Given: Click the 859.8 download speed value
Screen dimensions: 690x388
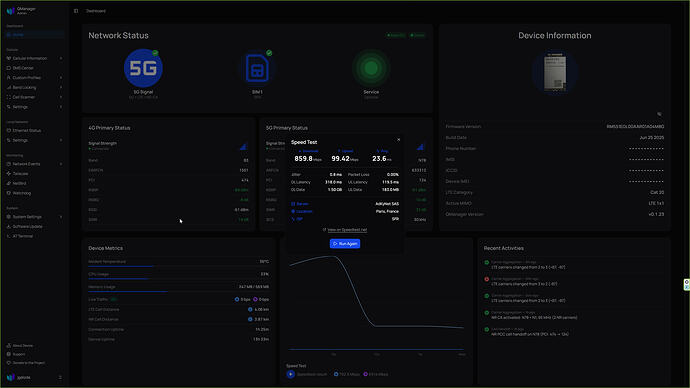Looking at the screenshot, I should coord(303,158).
